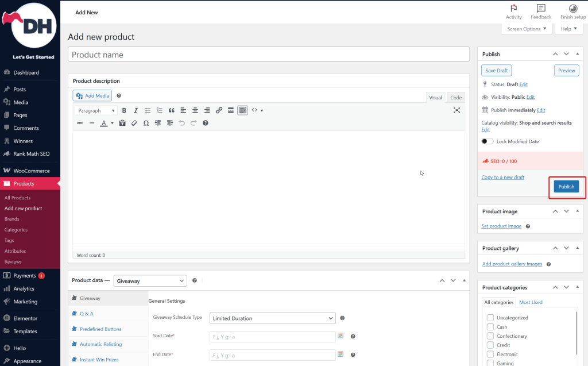Open the Giveaway Schedule Type dropdown
This screenshot has height=366, width=588.
point(273,318)
